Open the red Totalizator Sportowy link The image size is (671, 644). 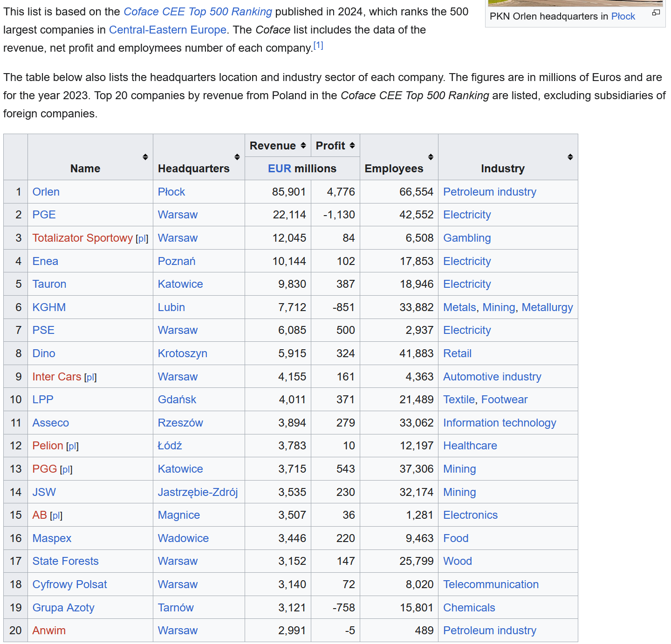click(82, 238)
